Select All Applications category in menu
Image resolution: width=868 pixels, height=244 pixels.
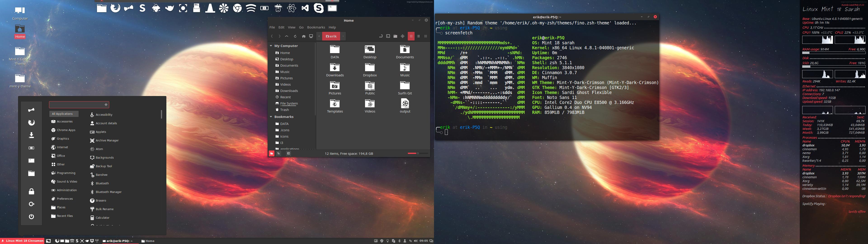point(64,114)
